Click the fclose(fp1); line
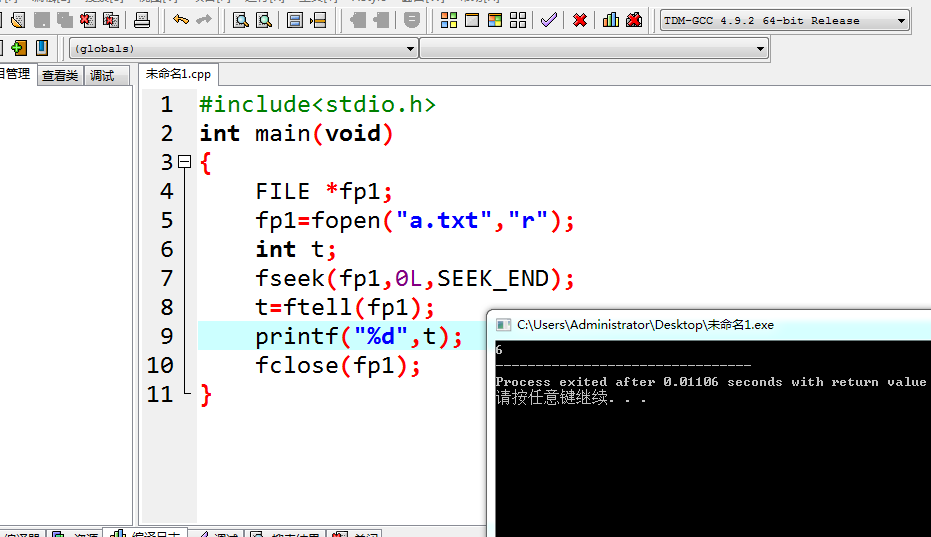Screen dimensions: 931x537 coord(338,366)
